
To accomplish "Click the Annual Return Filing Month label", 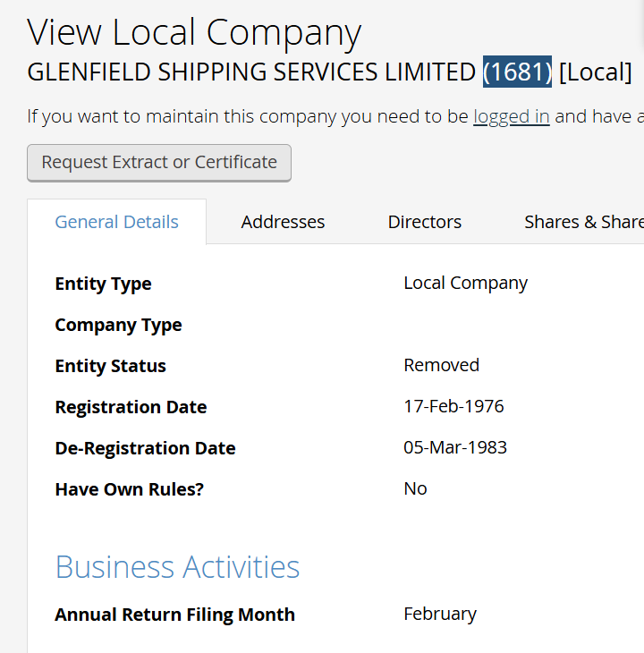I will point(174,615).
